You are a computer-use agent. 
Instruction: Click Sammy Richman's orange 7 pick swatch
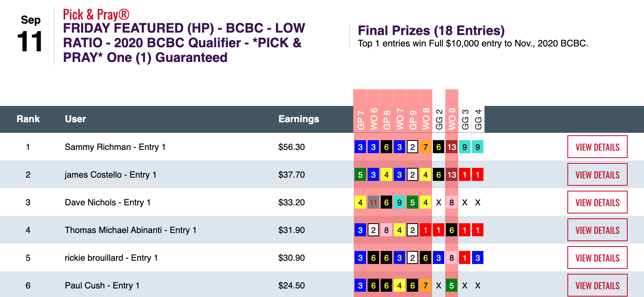tap(426, 147)
